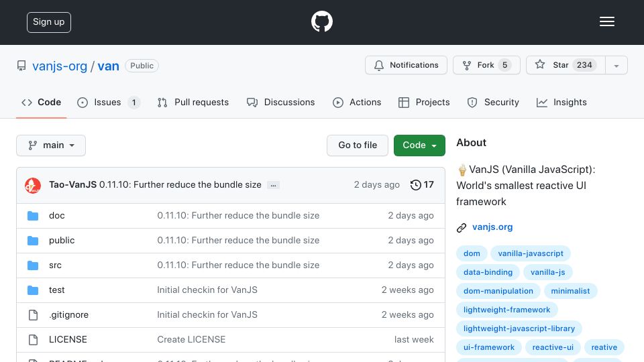Open the main branch selector dropdown
The image size is (644, 362).
coord(51,145)
